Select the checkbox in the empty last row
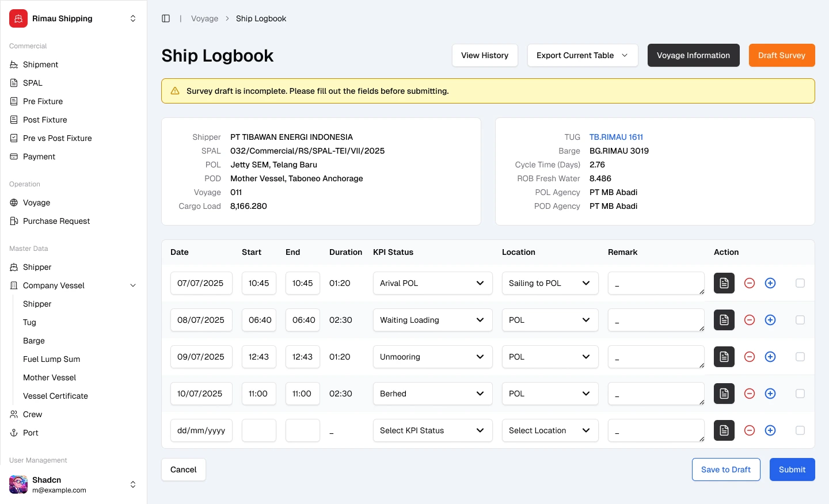Viewport: 829px width, 504px height. (800, 430)
